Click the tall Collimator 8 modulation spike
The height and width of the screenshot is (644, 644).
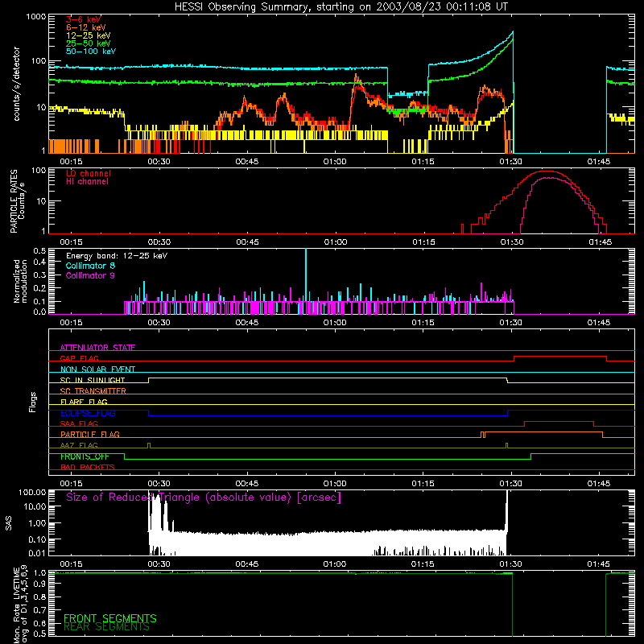coord(306,275)
